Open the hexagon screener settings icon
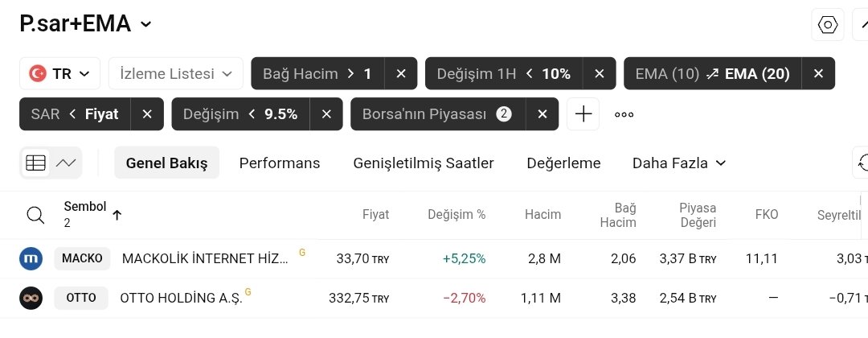Screen dimensions: 868x338 pos(827,25)
